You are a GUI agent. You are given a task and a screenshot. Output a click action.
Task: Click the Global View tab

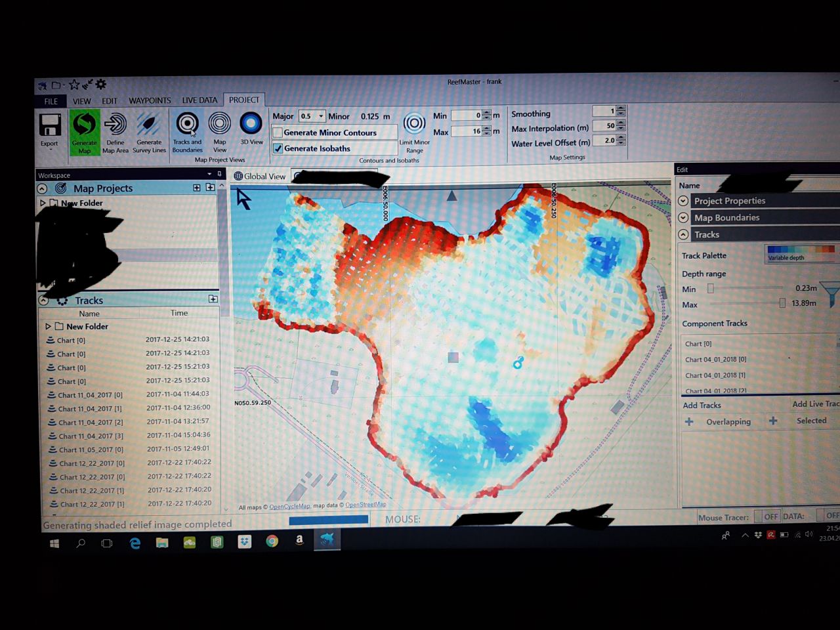pos(260,176)
